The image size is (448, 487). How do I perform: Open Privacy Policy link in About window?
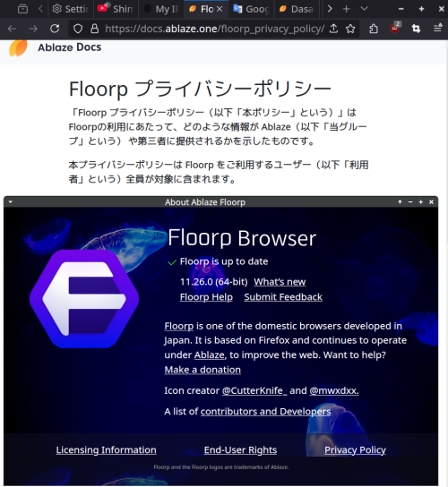click(x=355, y=449)
